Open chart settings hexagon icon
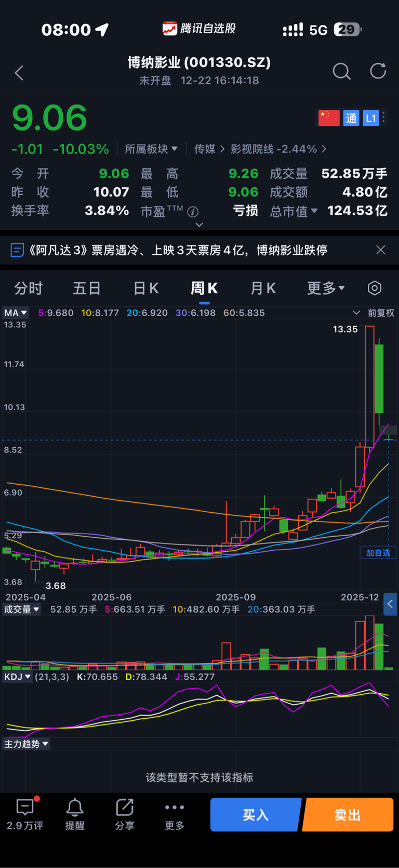399x868 pixels. (x=375, y=288)
